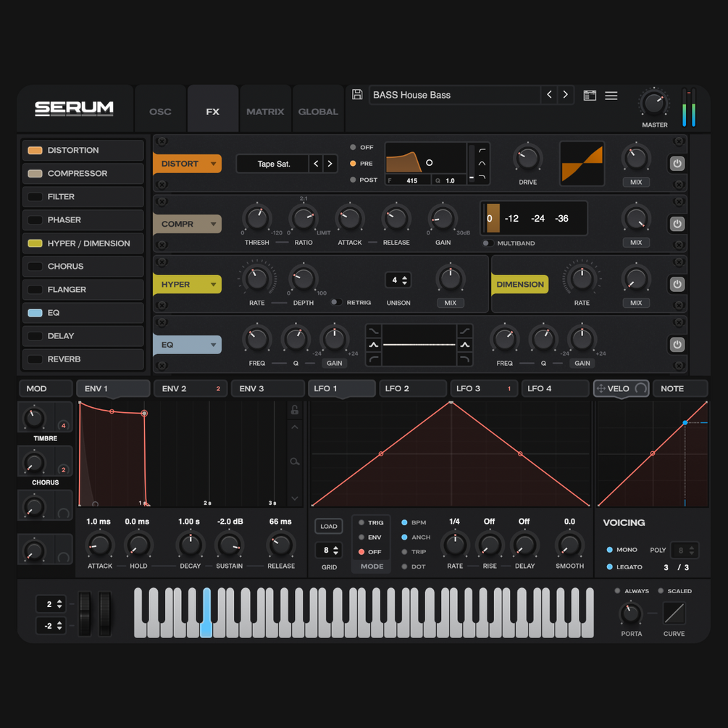Adjust the Hyper UNISON voice stepper
Viewport: 728px width, 728px height.
pyautogui.click(x=398, y=280)
